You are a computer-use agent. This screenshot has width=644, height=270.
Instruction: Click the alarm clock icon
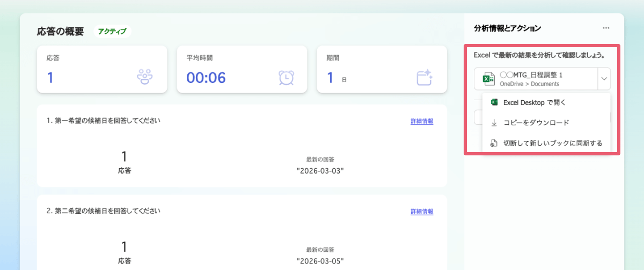tap(286, 78)
